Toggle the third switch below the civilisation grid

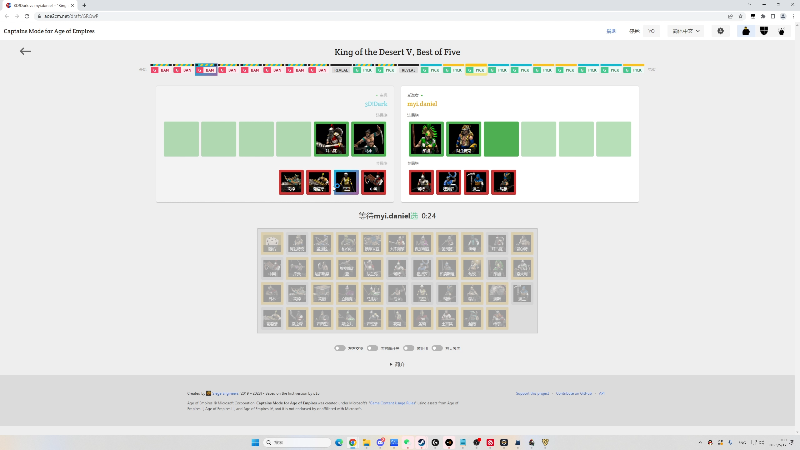tap(408, 348)
